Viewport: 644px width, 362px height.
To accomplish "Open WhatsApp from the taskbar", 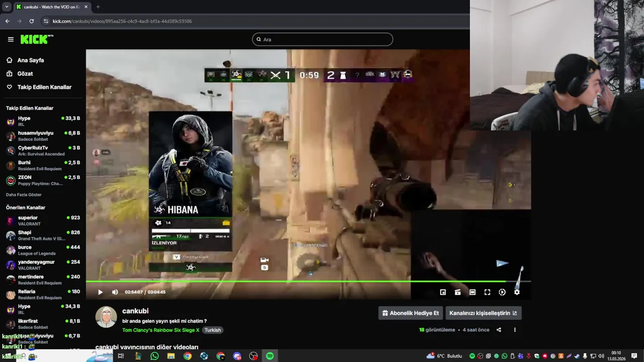I will point(154,356).
